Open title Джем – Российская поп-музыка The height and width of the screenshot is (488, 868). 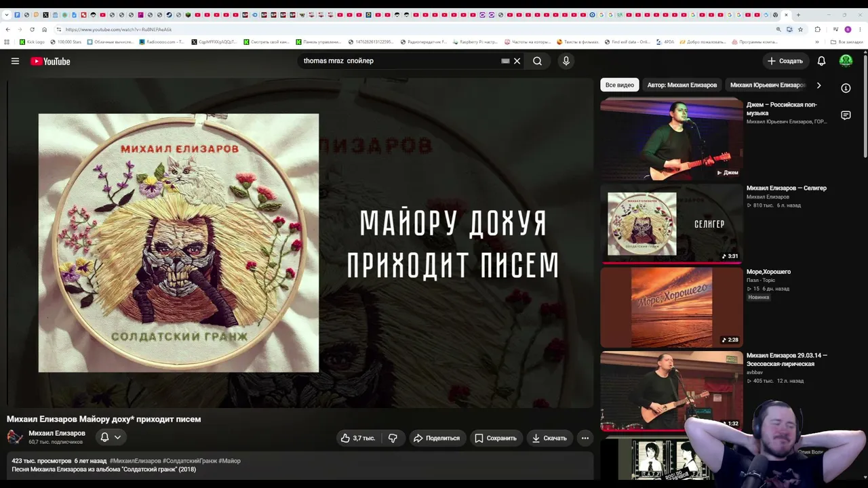[782, 109]
